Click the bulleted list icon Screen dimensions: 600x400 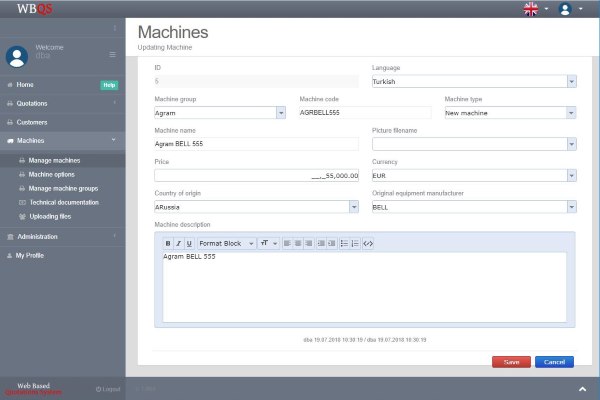(344, 243)
